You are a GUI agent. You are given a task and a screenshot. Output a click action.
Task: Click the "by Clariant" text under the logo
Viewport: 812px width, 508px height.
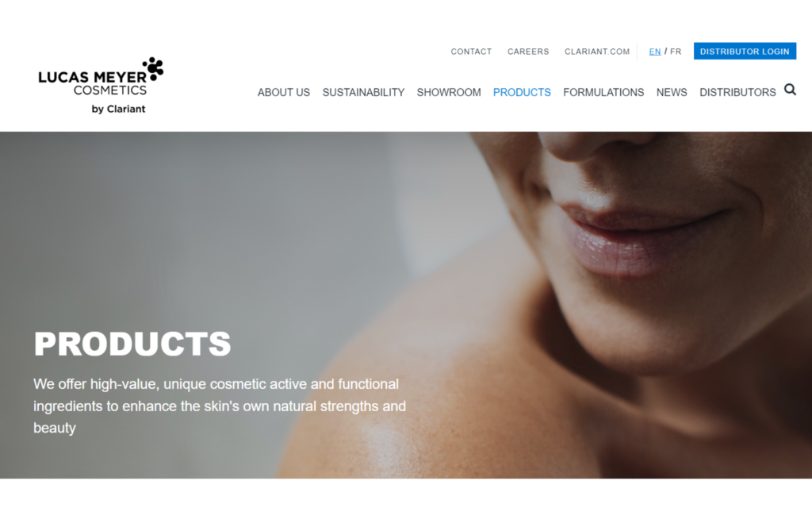[x=118, y=109]
